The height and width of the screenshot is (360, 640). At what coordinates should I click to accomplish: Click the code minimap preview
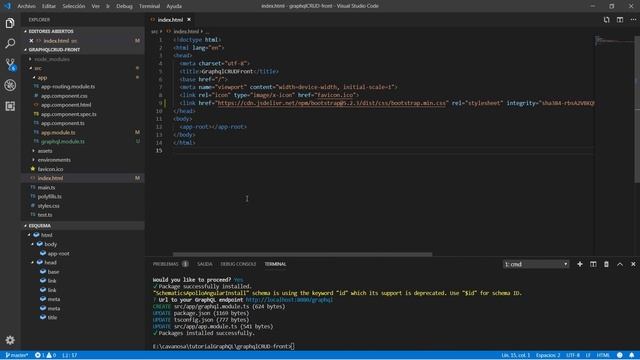click(613, 40)
